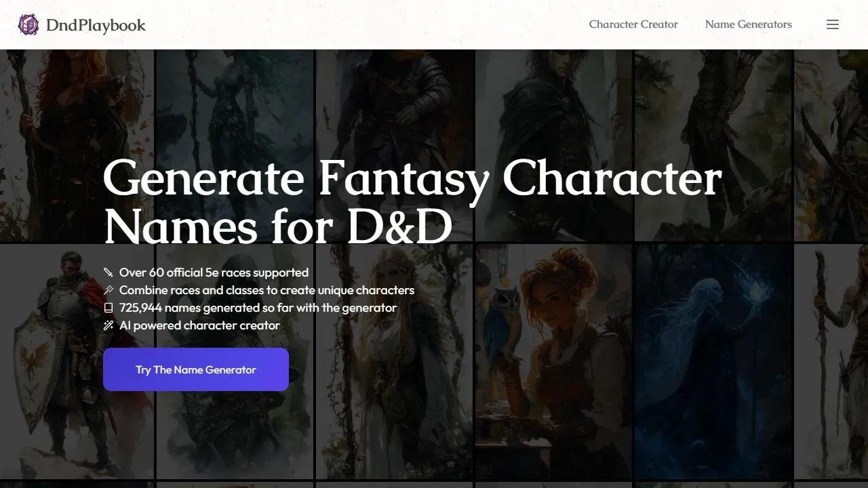This screenshot has height=488, width=868.
Task: Click the sparkle wand icon beside 'AI powered'
Action: (108, 325)
